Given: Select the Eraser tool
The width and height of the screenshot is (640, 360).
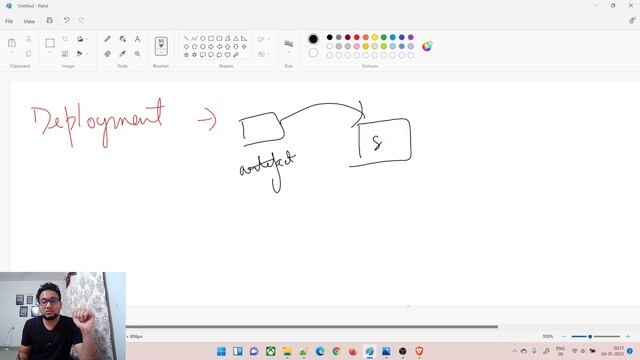Looking at the screenshot, I should [x=107, y=53].
